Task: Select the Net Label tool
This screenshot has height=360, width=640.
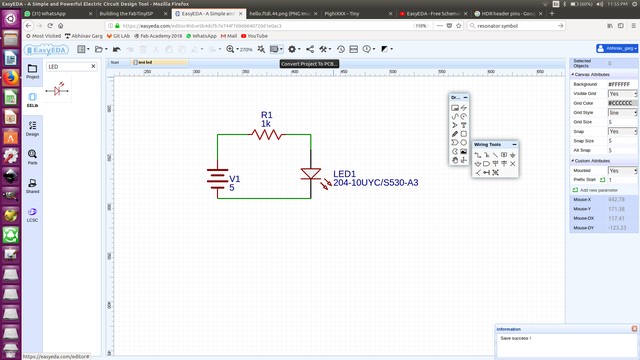Action: (x=504, y=155)
